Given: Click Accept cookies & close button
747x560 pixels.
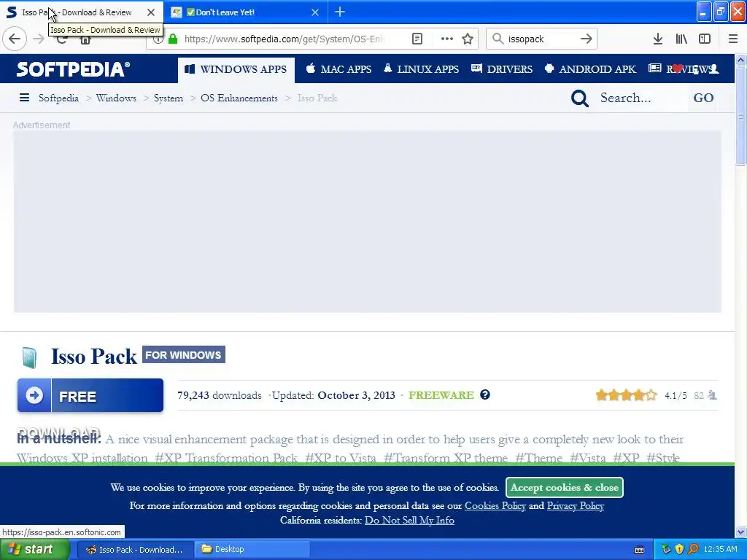Looking at the screenshot, I should (x=565, y=487).
